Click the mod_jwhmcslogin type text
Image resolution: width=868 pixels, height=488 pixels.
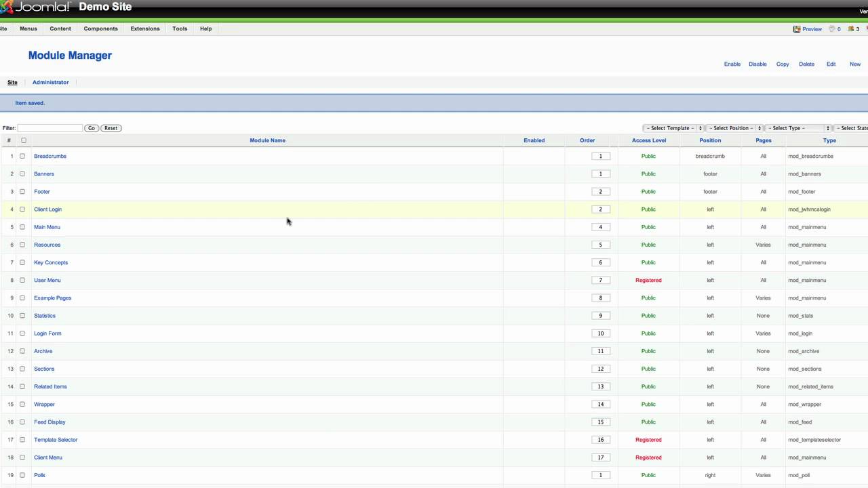pos(809,209)
